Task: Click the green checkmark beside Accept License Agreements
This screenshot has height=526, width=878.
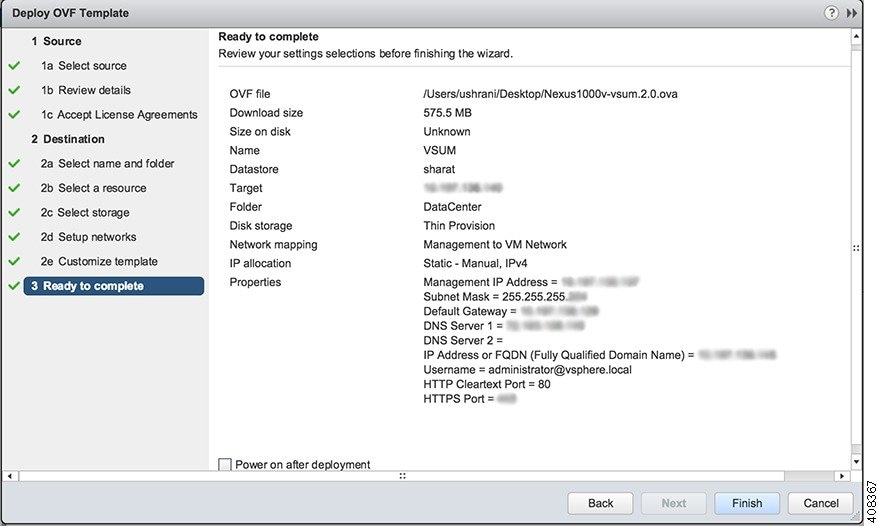Action: 14,114
